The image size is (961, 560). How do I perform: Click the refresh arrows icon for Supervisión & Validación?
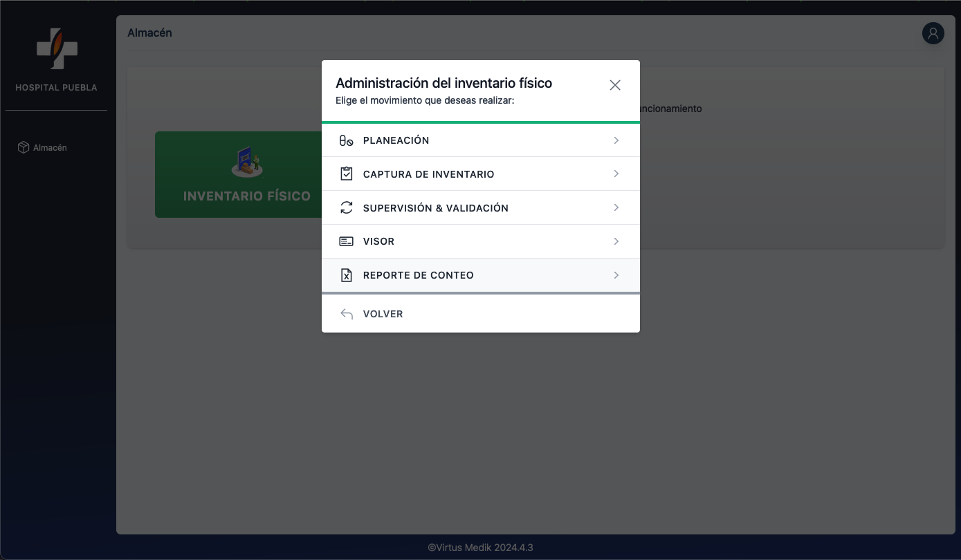pyautogui.click(x=346, y=208)
